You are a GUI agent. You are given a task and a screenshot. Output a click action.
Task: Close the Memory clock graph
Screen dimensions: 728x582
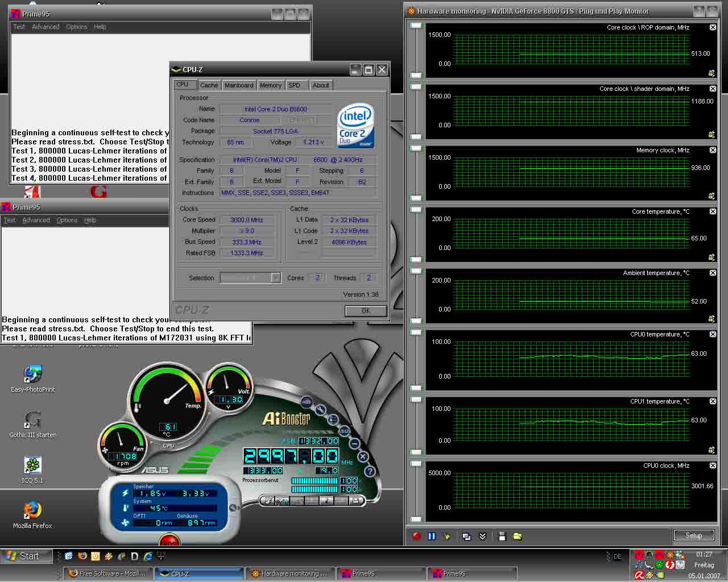[x=713, y=150]
